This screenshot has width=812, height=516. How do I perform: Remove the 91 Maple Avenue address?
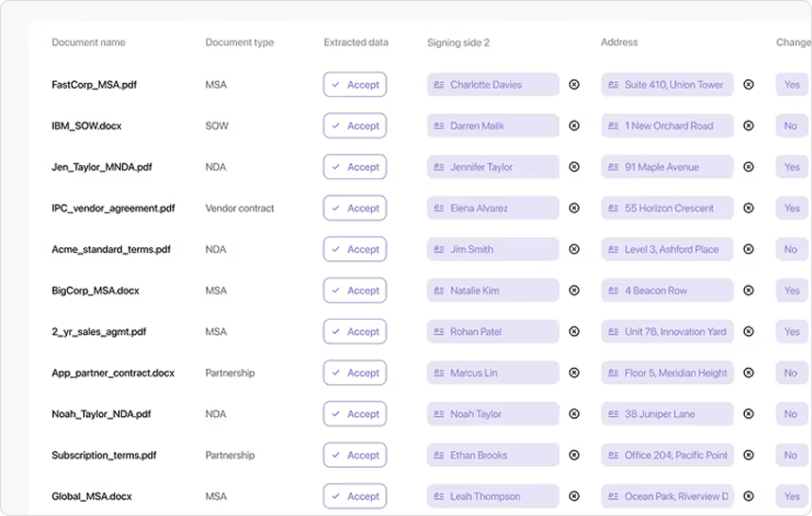[749, 167]
